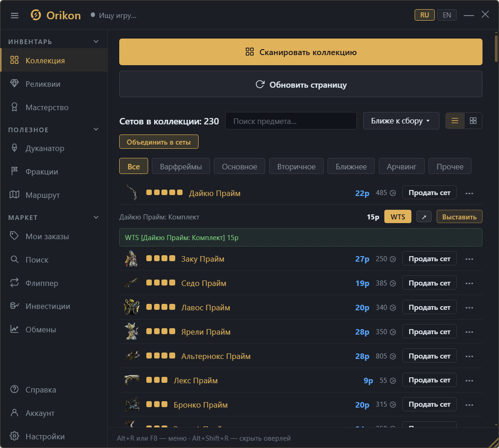Viewport: 499px width, 448px height.
Task: Click Заку Прайм warframe thumbnail
Action: point(132,258)
